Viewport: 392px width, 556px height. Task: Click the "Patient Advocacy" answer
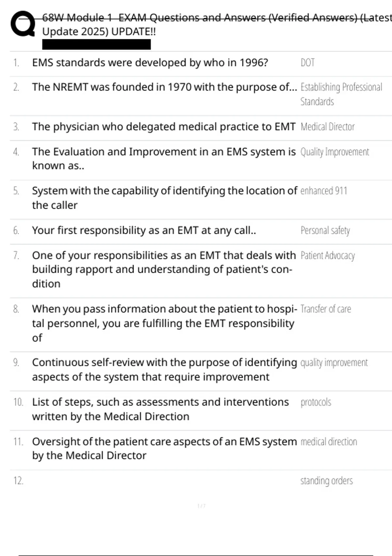pyautogui.click(x=327, y=255)
